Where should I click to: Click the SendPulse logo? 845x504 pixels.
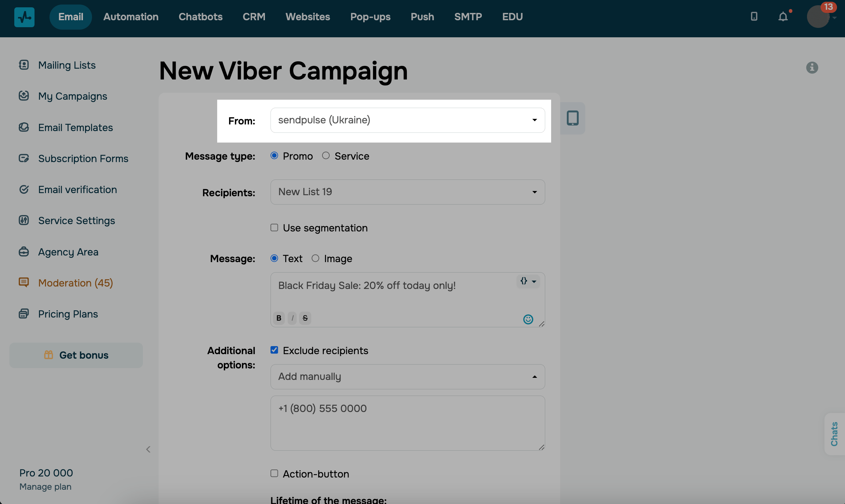point(24,17)
